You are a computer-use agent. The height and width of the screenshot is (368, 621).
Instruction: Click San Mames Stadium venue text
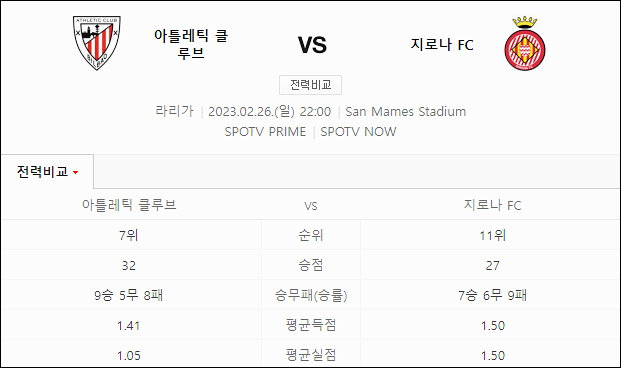406,112
